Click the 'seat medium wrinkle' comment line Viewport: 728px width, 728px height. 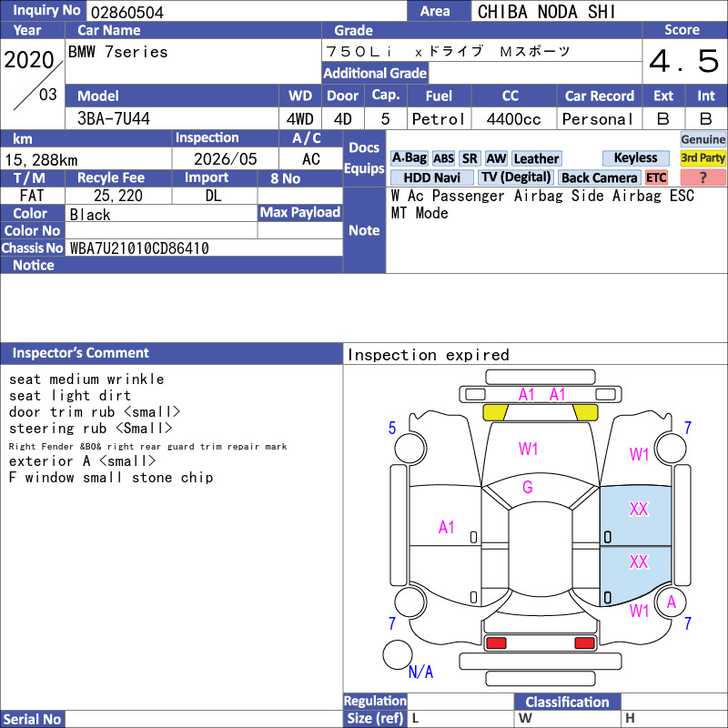(x=86, y=379)
